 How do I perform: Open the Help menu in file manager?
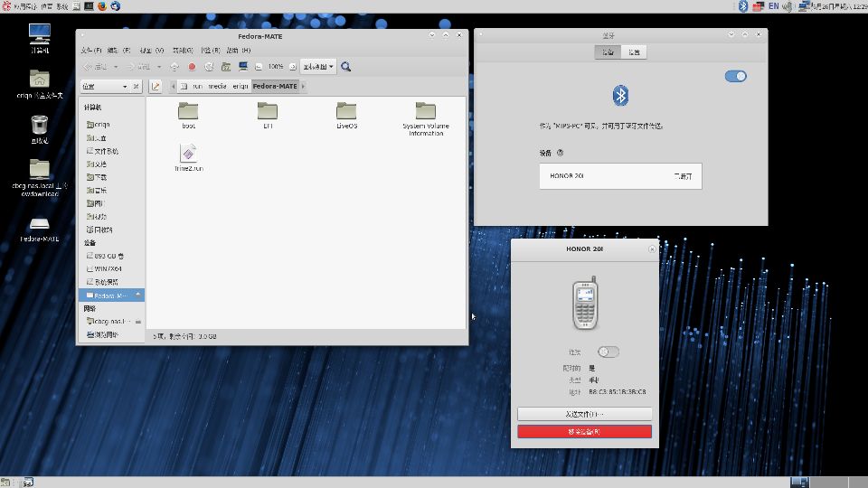(x=239, y=51)
